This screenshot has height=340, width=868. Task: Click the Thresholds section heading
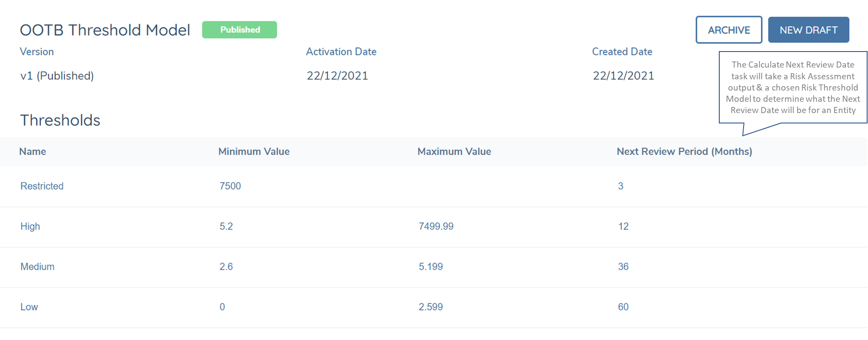60,120
